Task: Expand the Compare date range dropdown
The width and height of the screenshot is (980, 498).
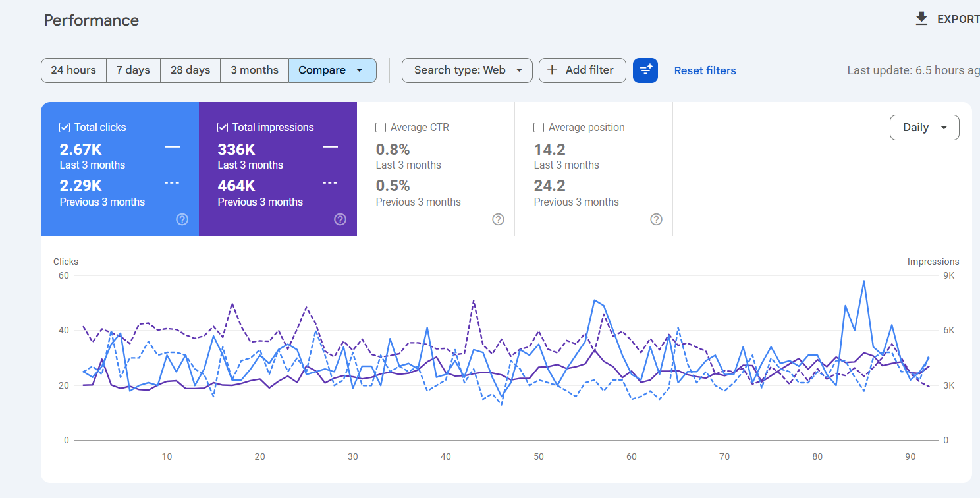Action: coord(332,70)
